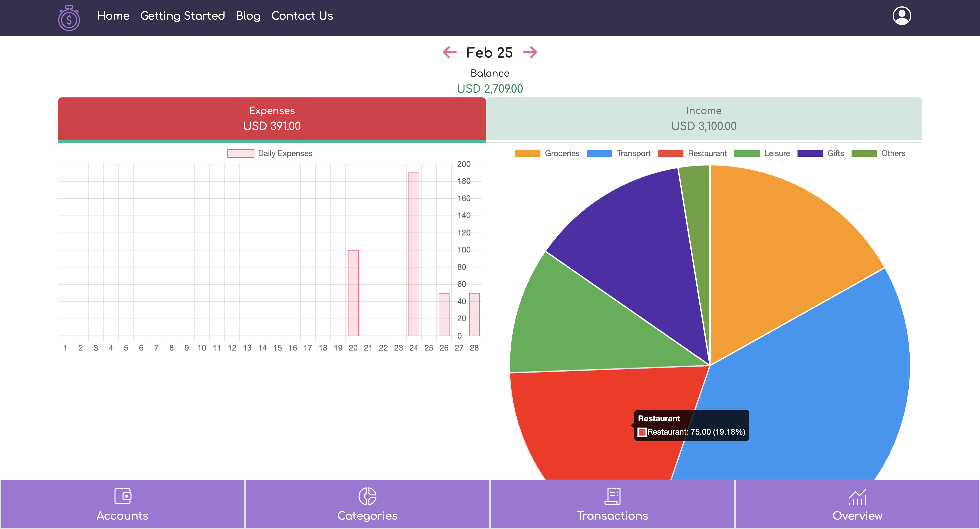The image size is (980, 529).
Task: Toggle Gifts legend color swatch
Action: [810, 153]
